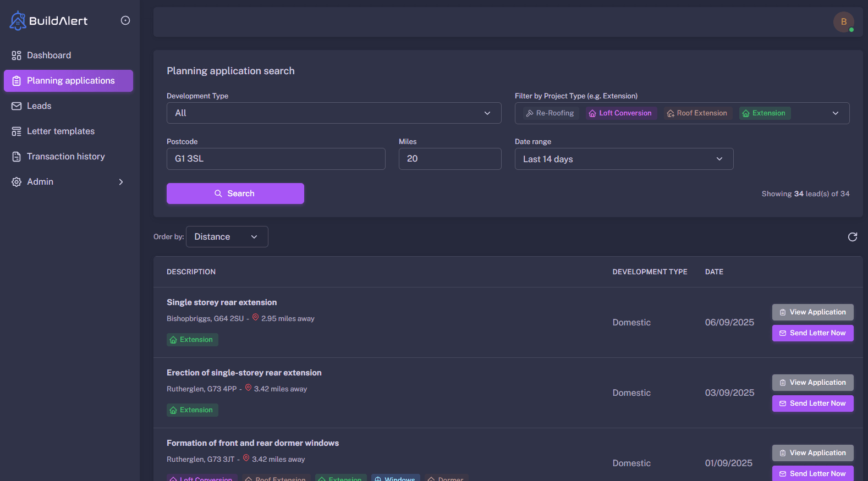The image size is (868, 481).
Task: View Application for Bishopbriggs rear extension
Action: click(x=812, y=312)
